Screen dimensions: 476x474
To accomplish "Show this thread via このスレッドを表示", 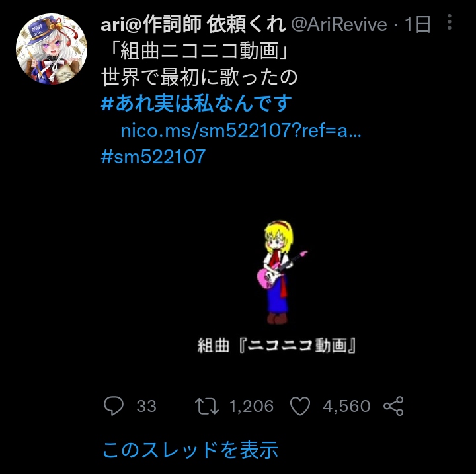I will 190,450.
